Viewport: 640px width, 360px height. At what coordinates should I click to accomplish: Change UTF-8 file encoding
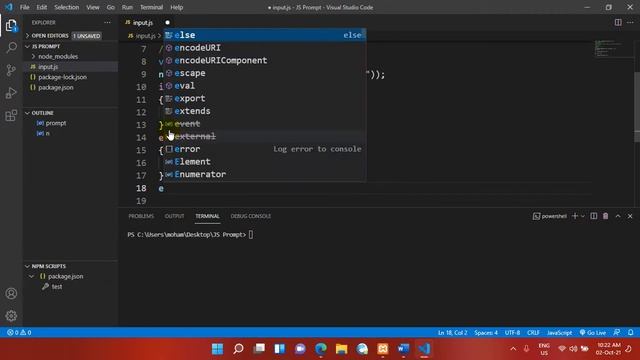click(x=512, y=333)
